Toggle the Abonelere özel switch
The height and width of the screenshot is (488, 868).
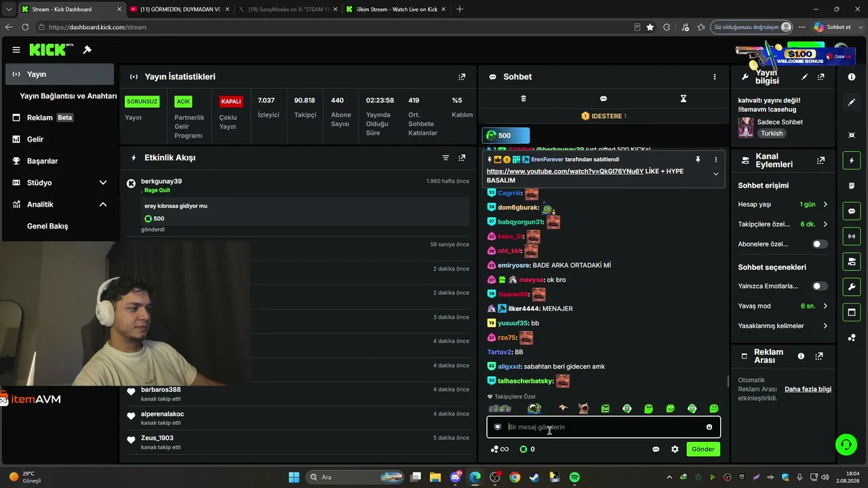click(820, 244)
